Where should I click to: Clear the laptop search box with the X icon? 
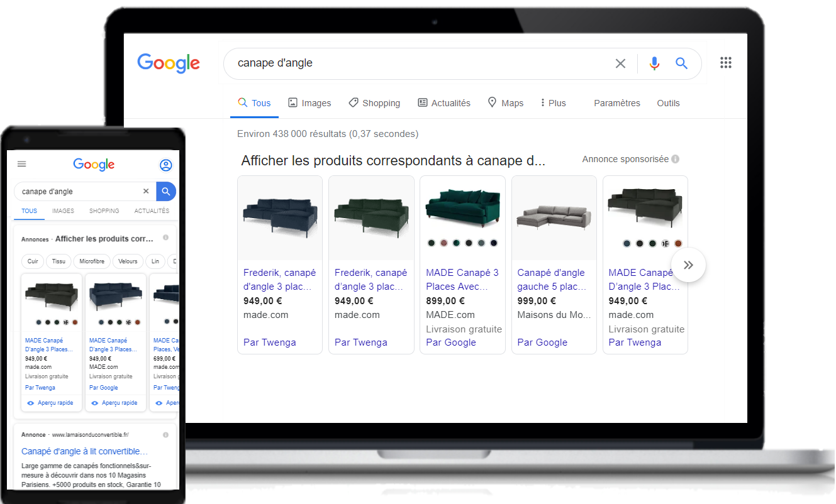(x=620, y=63)
